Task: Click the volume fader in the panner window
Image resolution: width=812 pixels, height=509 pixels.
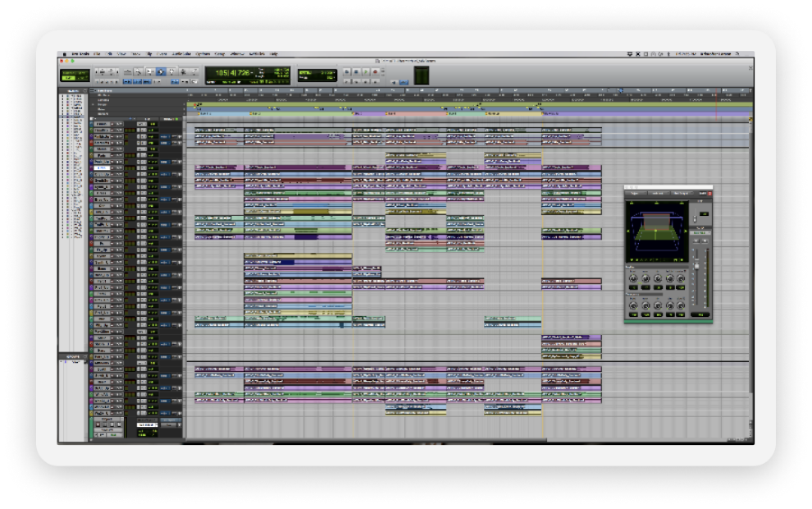Action: coord(696,267)
